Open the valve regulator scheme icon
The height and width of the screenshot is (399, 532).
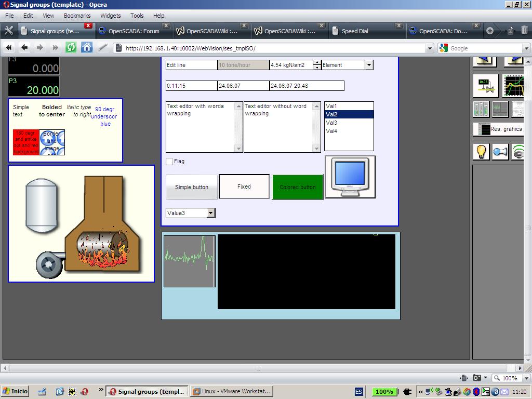pos(485,86)
